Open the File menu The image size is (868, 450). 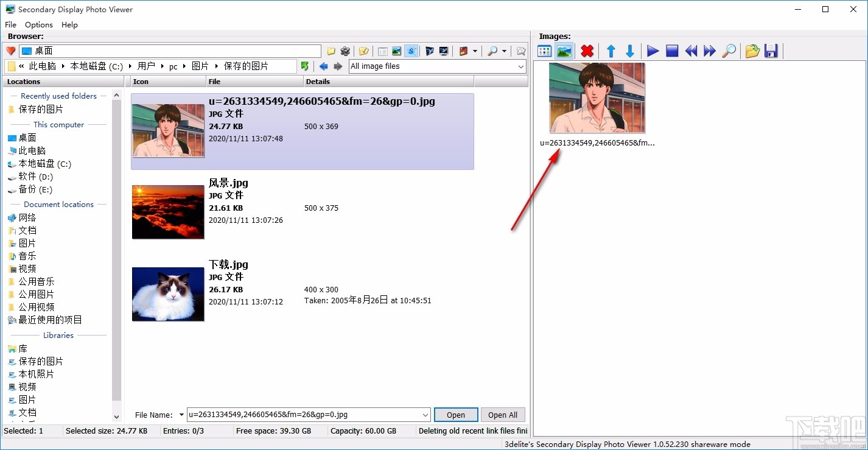(10, 25)
